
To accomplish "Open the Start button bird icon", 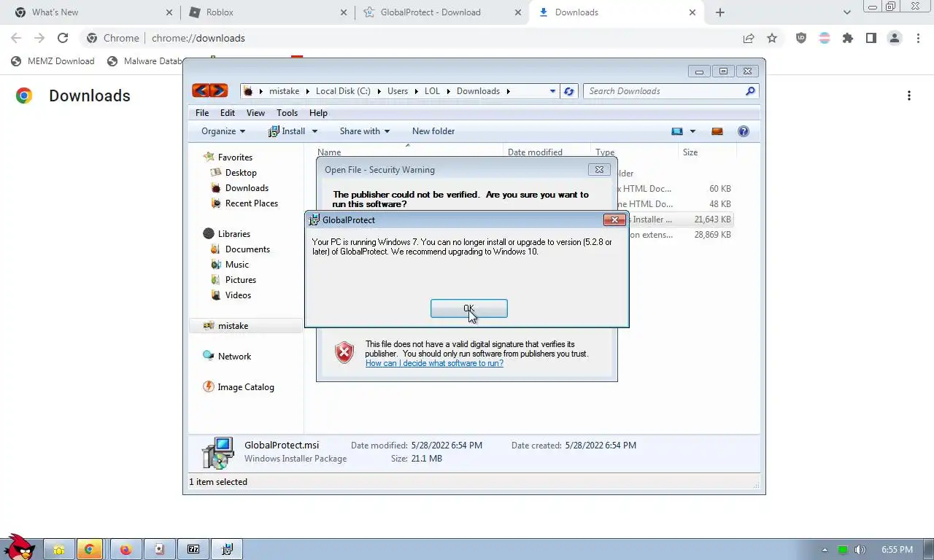I will tap(19, 547).
